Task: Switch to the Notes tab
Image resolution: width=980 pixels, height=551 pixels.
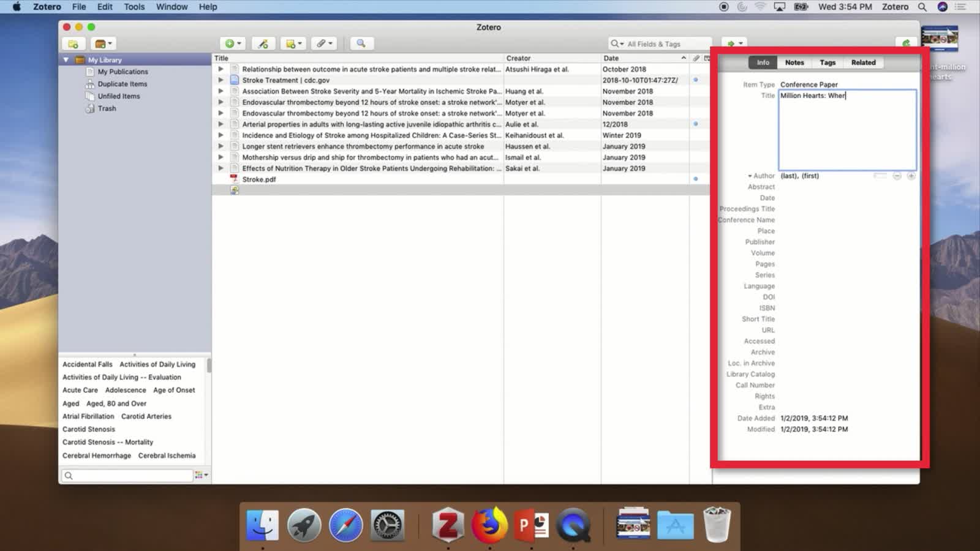Action: [794, 62]
